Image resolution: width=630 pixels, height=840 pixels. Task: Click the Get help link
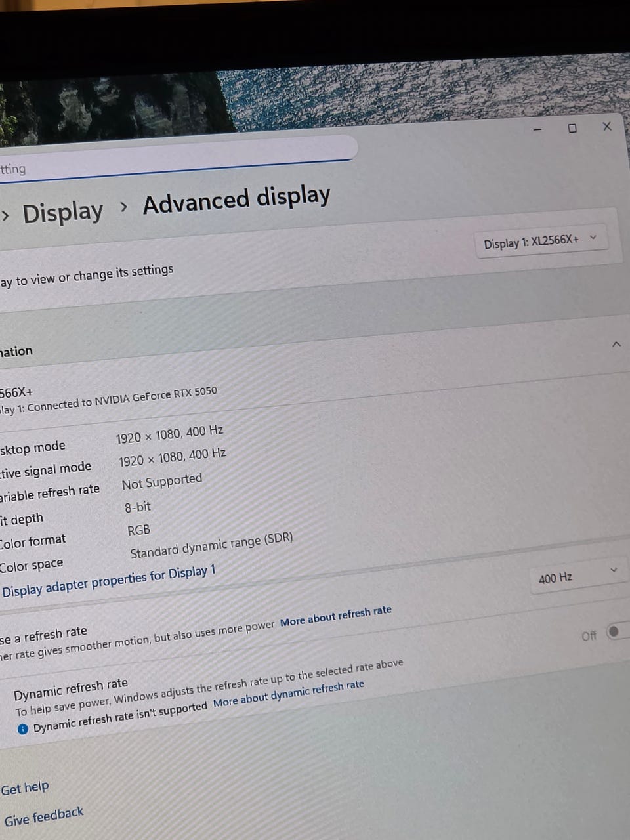click(25, 787)
